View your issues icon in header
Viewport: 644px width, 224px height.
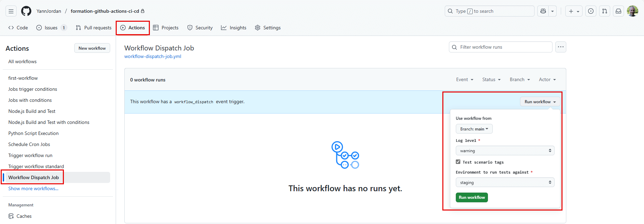[x=591, y=11]
